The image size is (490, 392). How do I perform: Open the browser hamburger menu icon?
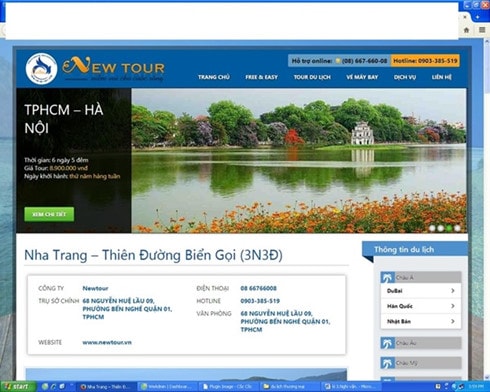(482, 30)
